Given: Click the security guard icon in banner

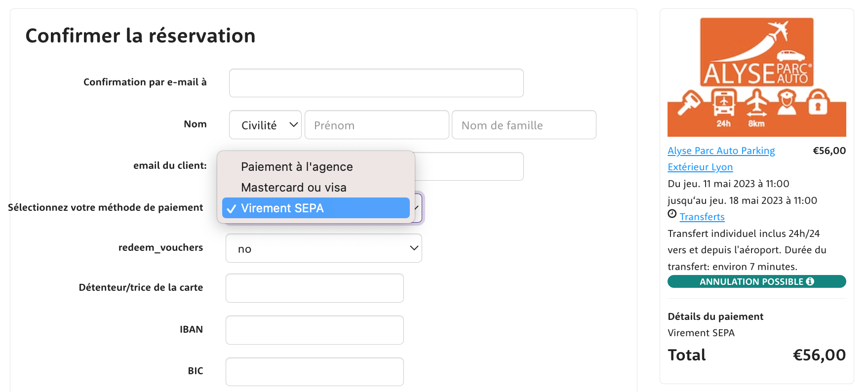Looking at the screenshot, I should [x=787, y=103].
